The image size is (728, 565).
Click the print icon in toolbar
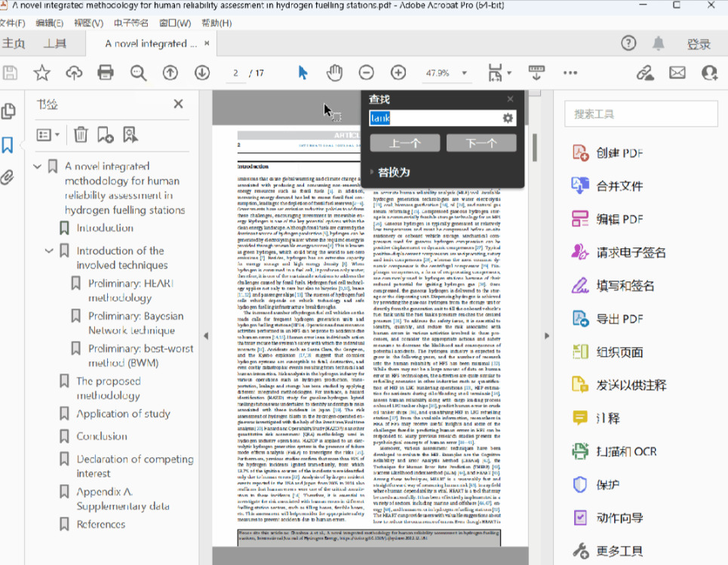click(106, 73)
